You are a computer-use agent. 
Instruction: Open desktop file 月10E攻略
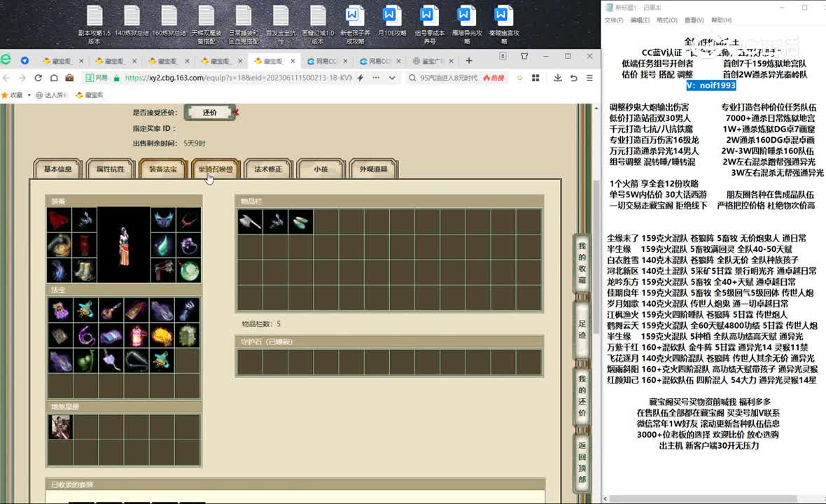click(392, 22)
